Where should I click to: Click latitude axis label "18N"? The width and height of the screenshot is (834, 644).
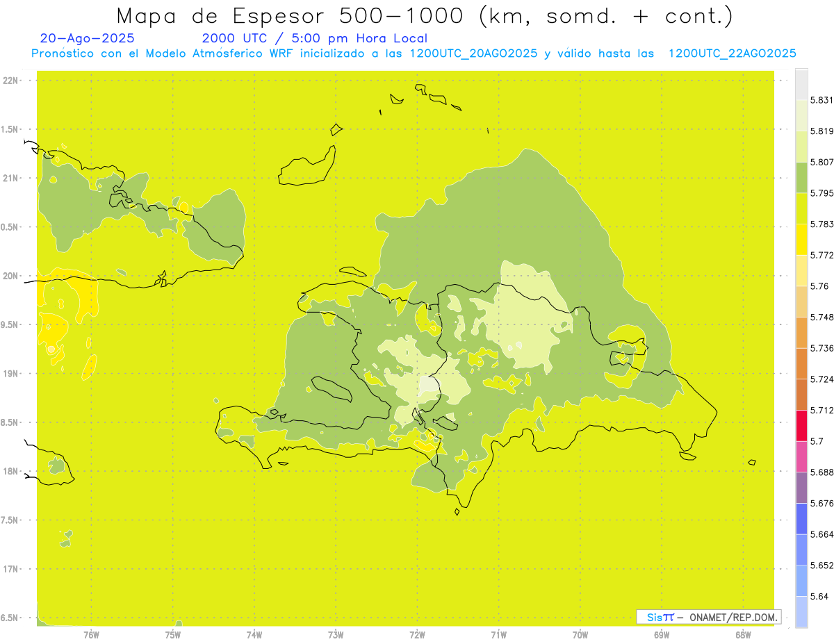click(11, 471)
